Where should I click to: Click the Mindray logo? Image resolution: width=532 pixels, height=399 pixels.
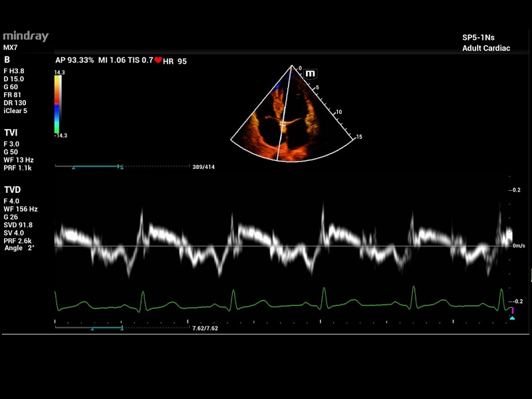[26, 37]
